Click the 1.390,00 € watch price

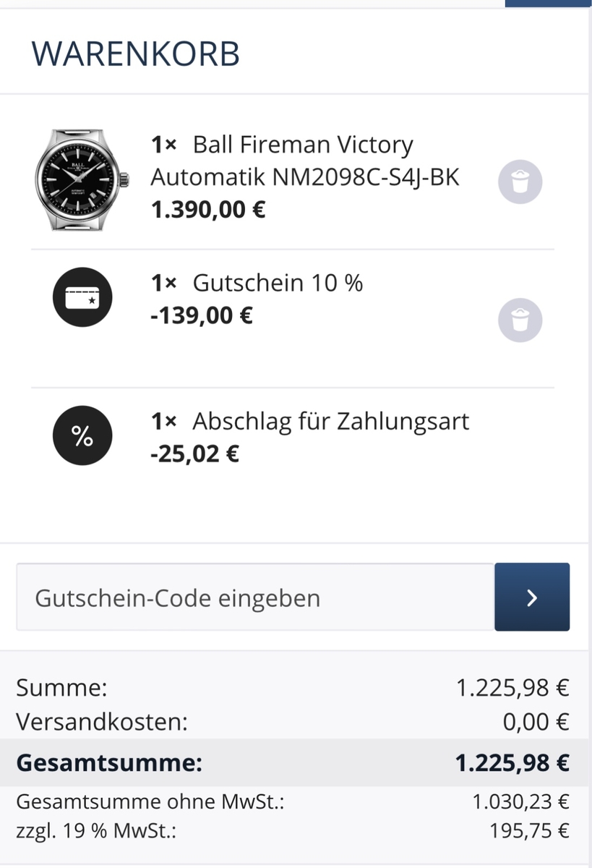[208, 210]
